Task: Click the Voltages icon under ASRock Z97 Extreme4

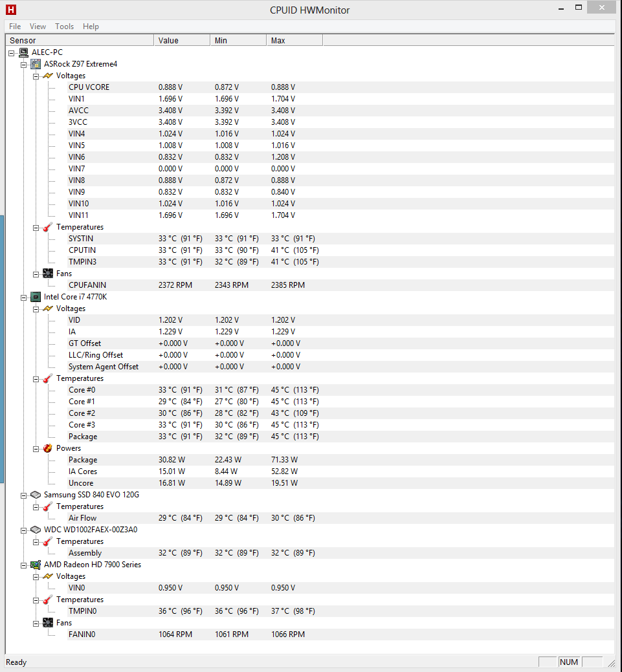Action: 48,76
